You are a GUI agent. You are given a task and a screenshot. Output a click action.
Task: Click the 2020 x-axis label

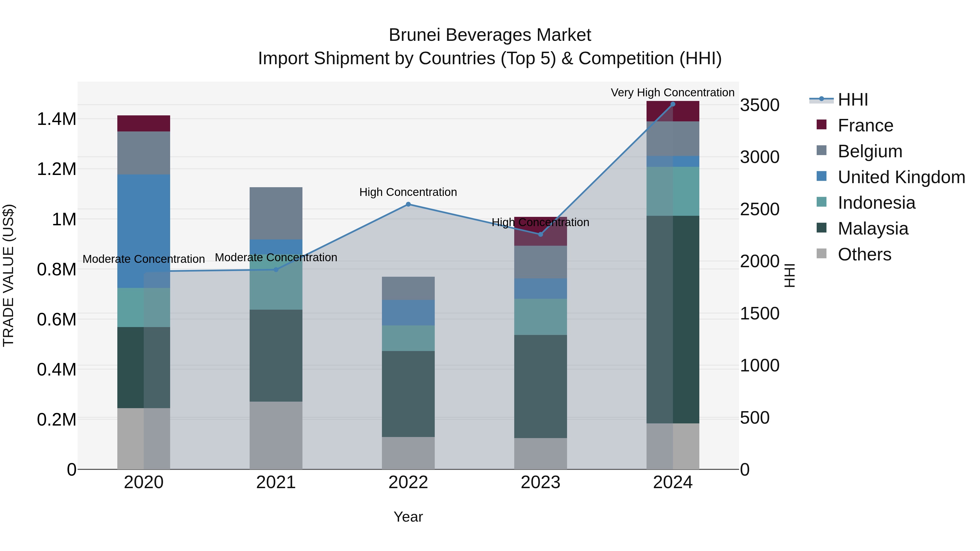click(144, 482)
